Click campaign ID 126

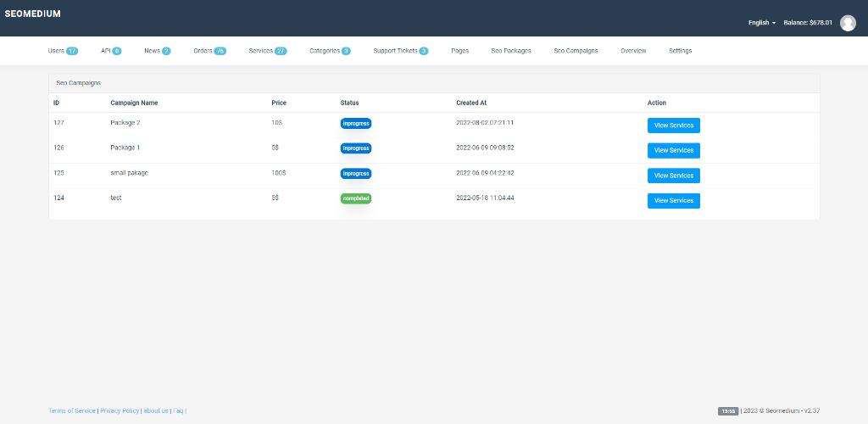(x=58, y=148)
